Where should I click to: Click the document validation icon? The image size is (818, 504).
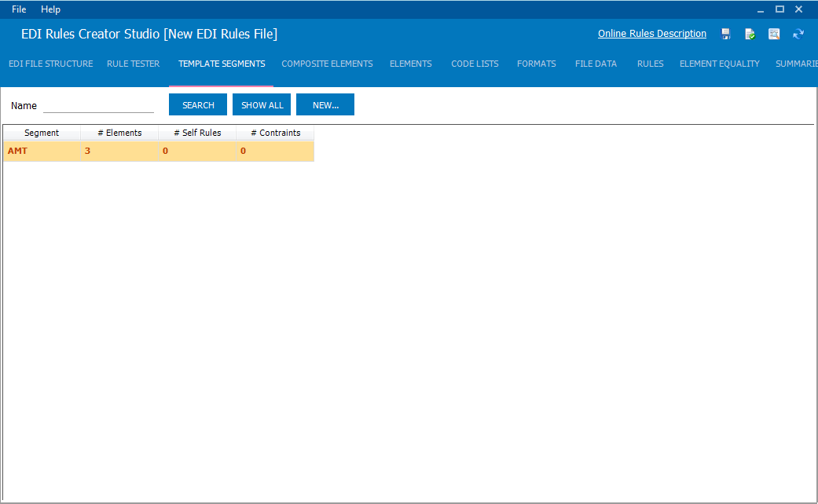[x=750, y=34]
